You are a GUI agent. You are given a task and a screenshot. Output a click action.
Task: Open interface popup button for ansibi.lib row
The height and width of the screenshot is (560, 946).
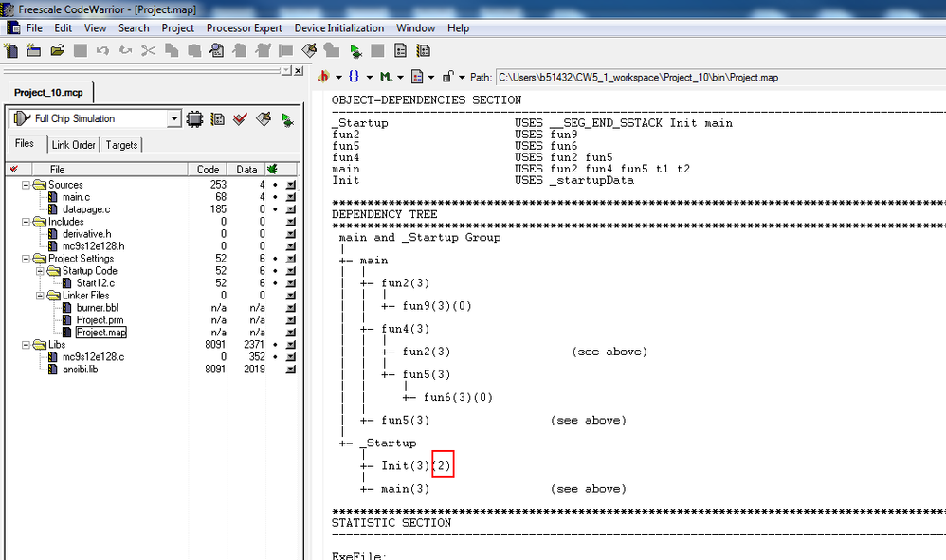pyautogui.click(x=291, y=369)
